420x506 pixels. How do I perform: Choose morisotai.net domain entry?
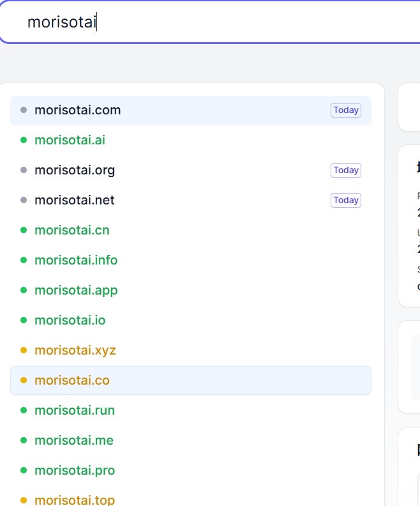pyautogui.click(x=74, y=201)
